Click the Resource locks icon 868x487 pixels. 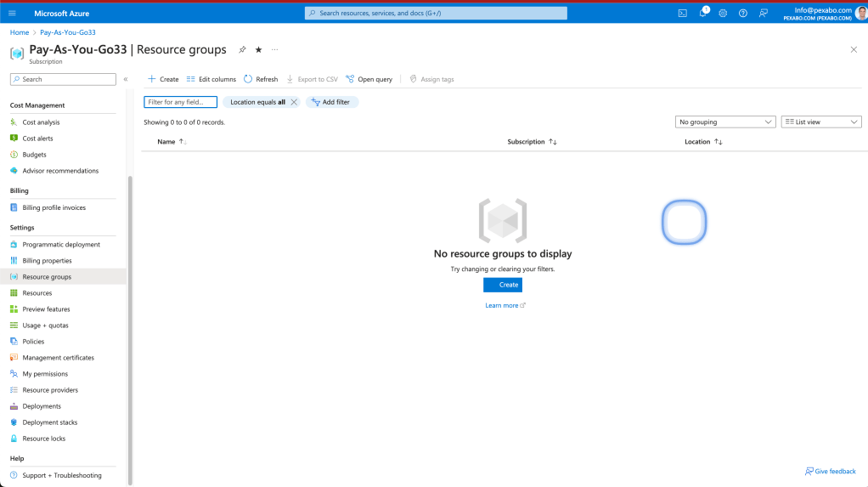point(14,439)
